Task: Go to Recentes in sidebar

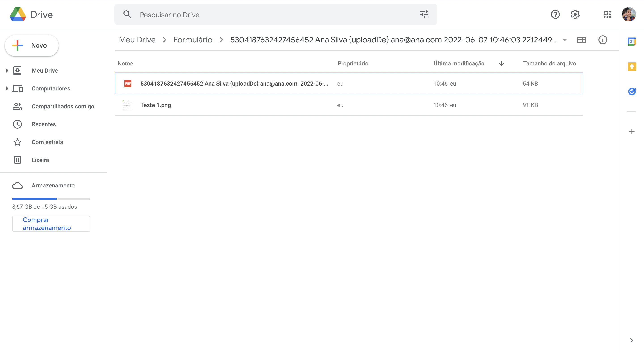Action: pyautogui.click(x=44, y=124)
